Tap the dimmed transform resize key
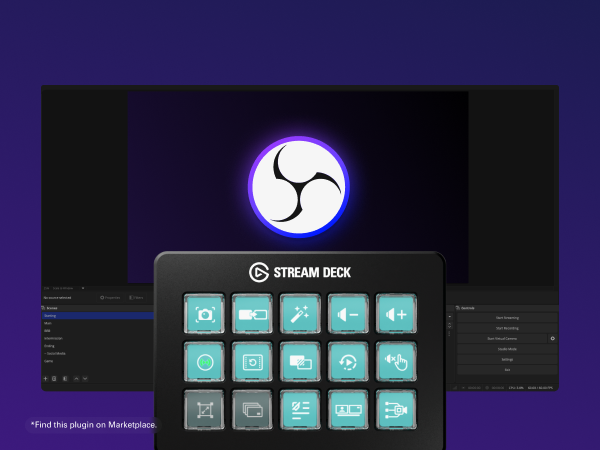The height and width of the screenshot is (450, 600). click(204, 410)
